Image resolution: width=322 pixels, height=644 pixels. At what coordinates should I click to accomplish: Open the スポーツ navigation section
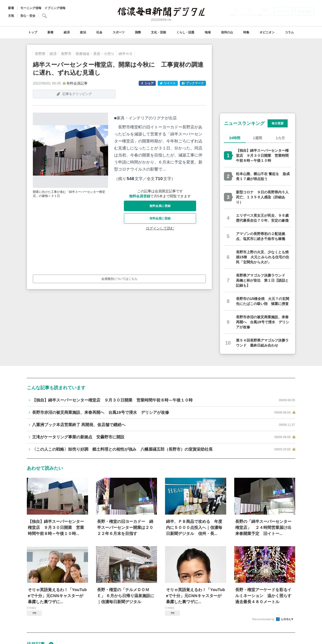tap(119, 32)
